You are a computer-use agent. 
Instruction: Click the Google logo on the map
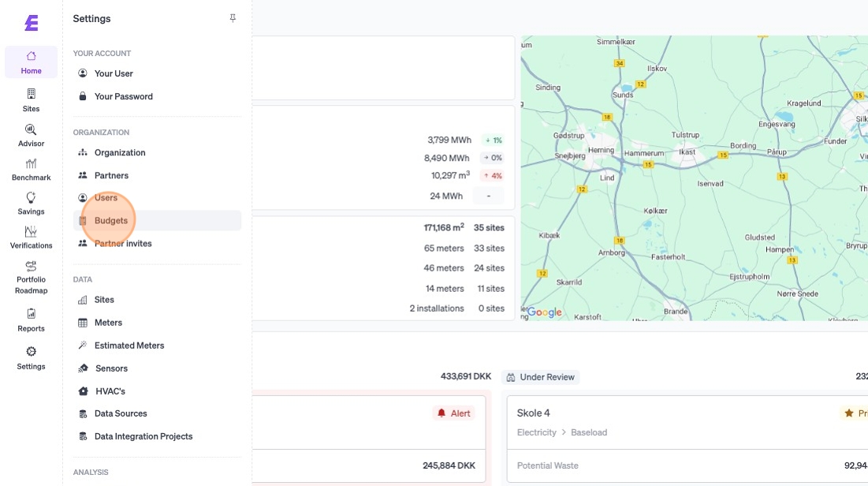545,312
